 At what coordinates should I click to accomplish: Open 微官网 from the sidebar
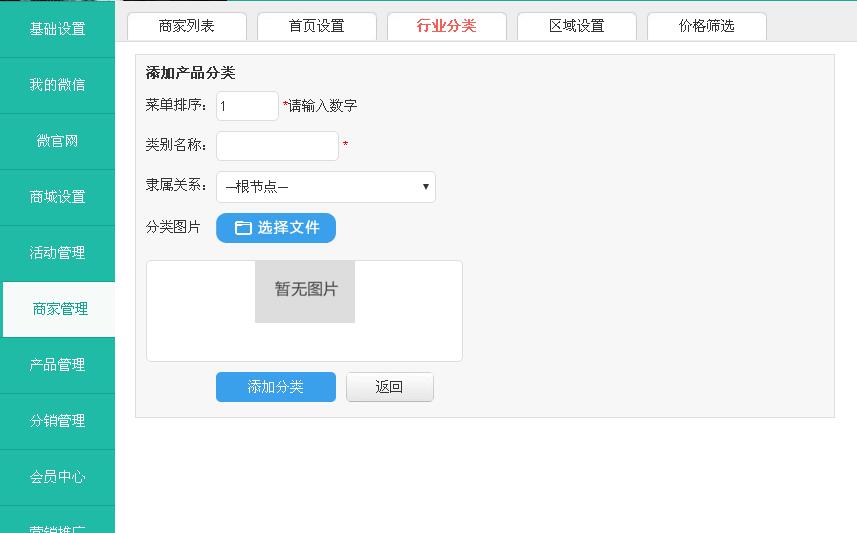(x=57, y=141)
